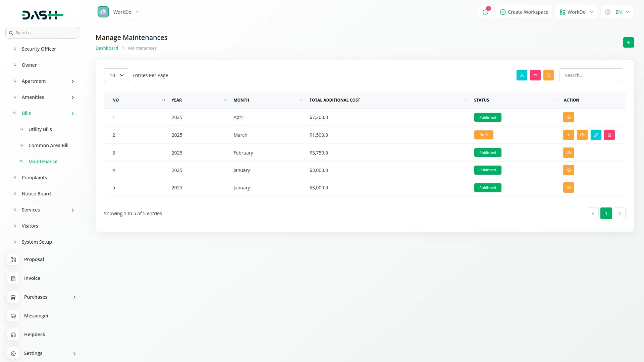
Task: Click the green add maintenance plus button
Action: 628,43
